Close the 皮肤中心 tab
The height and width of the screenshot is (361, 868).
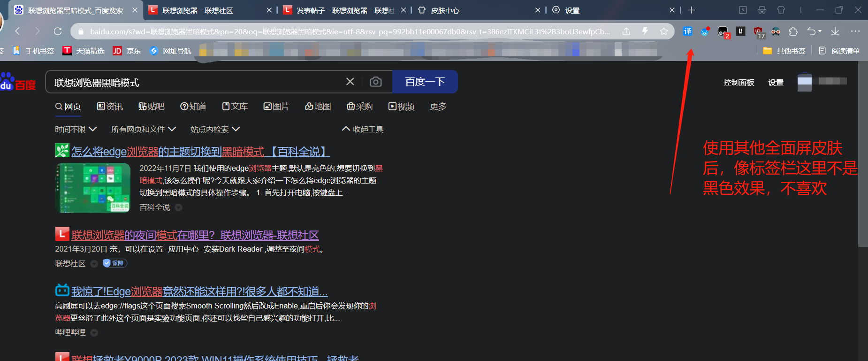pos(537,10)
